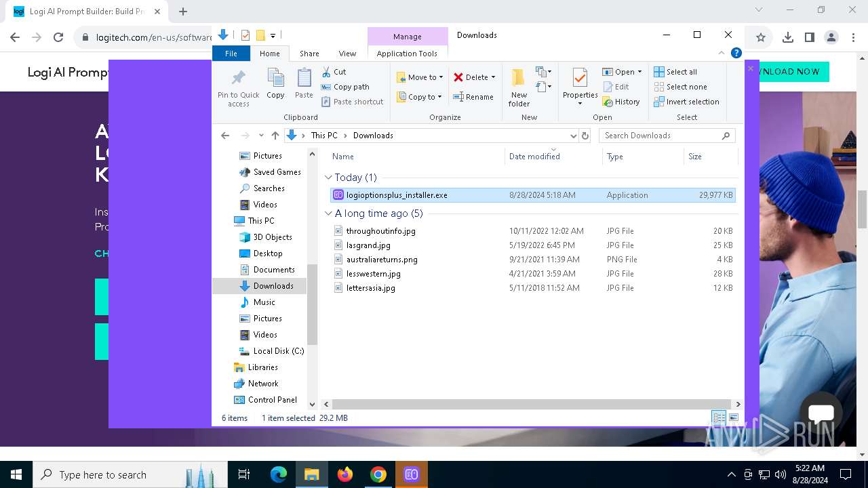Viewport: 868px width, 488px height.
Task: Sort by Name column header
Action: pyautogui.click(x=416, y=157)
